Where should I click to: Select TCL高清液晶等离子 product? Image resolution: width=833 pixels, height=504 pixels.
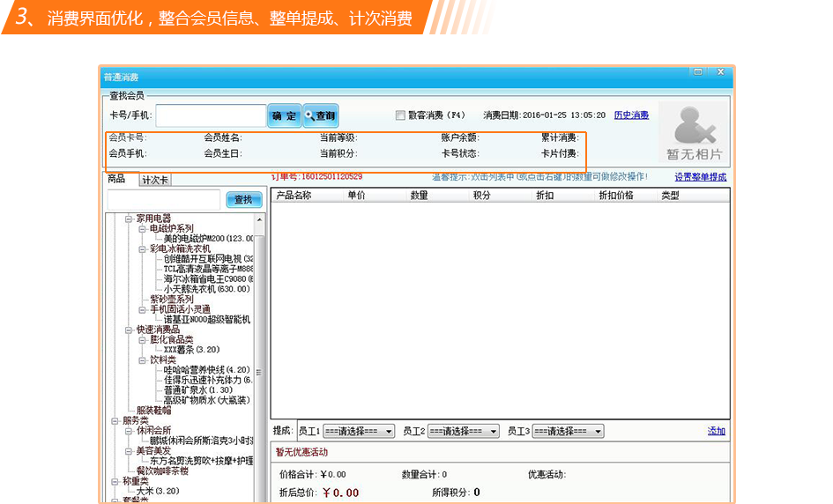coord(208,269)
